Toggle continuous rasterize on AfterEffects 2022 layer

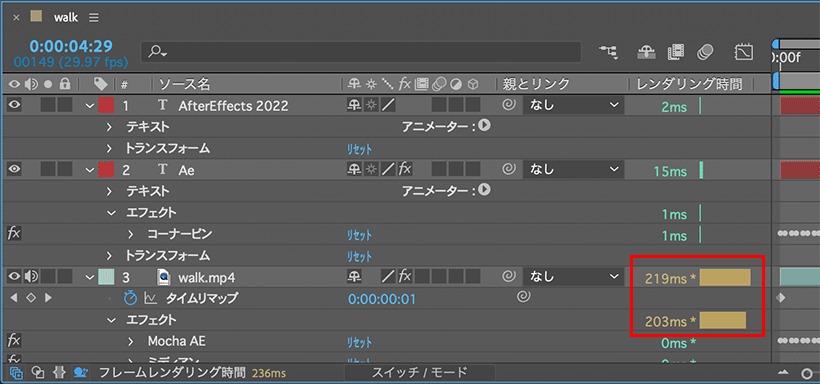(x=371, y=105)
